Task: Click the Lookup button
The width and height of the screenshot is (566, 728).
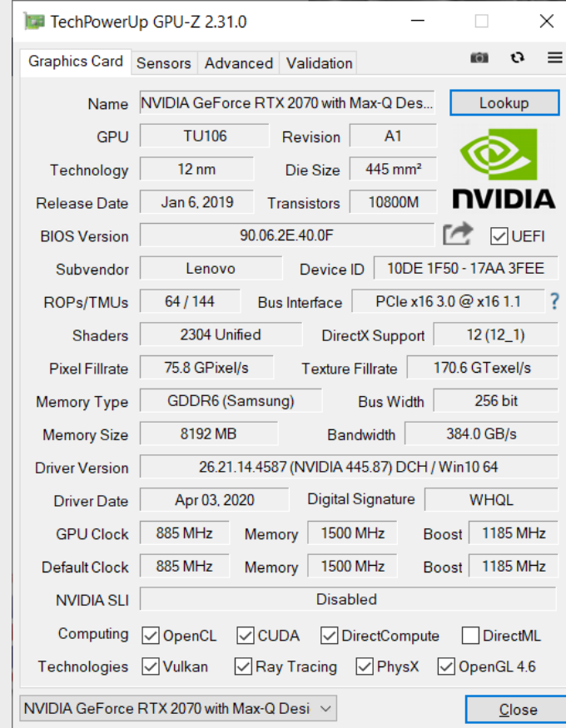Action: (x=504, y=102)
